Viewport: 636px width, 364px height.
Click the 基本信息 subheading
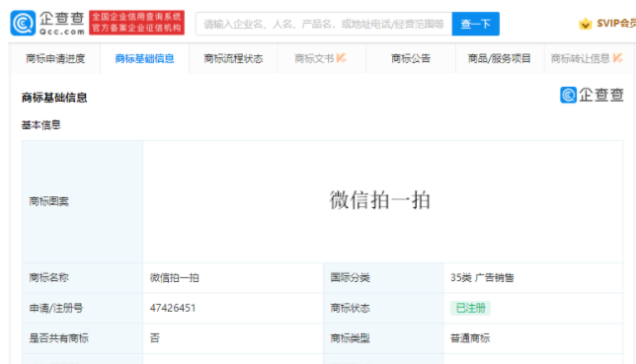40,125
